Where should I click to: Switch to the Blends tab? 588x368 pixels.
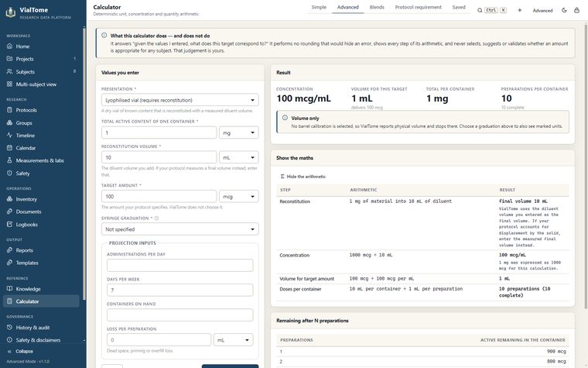(377, 7)
